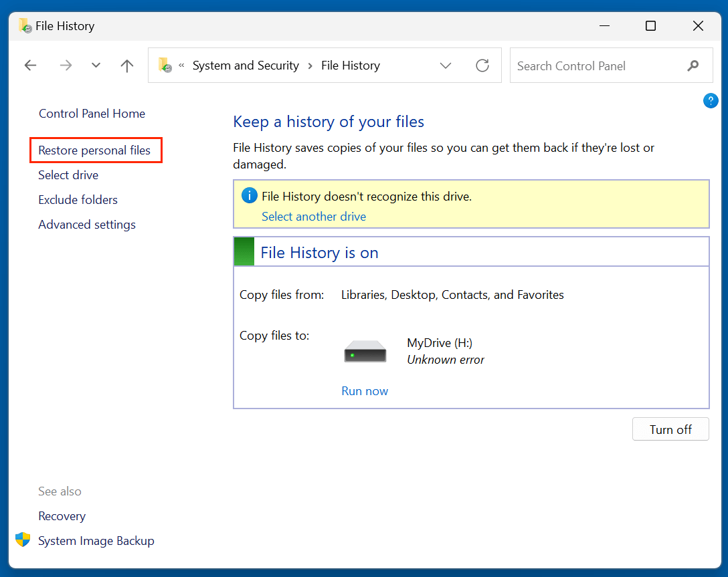Open Restore personal files
The width and height of the screenshot is (728, 577).
[96, 150]
